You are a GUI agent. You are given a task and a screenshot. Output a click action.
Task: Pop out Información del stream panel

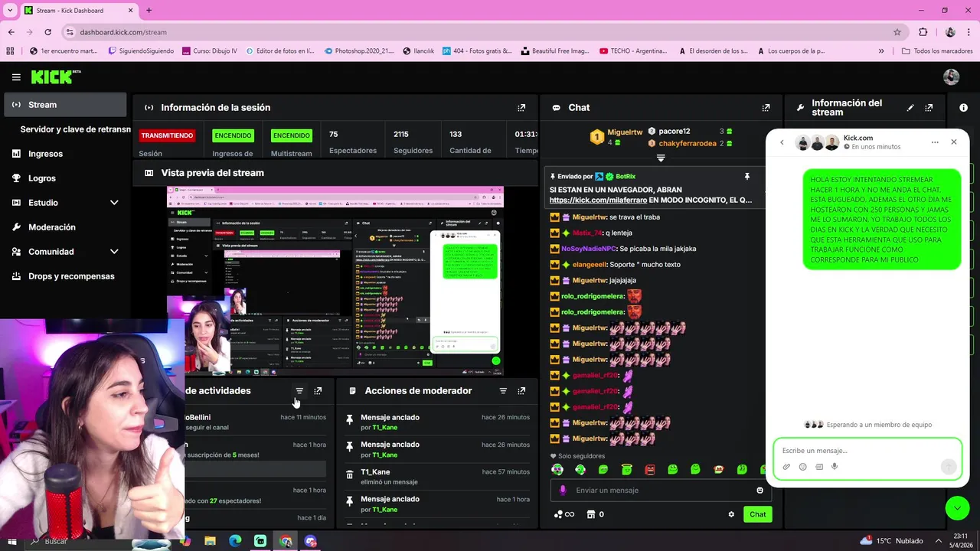[x=929, y=108]
